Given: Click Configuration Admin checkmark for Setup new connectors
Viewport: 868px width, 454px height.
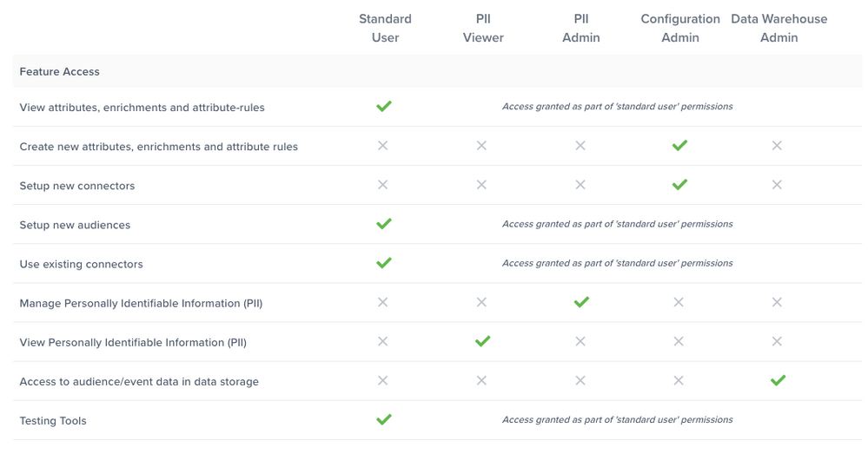Looking at the screenshot, I should (679, 185).
